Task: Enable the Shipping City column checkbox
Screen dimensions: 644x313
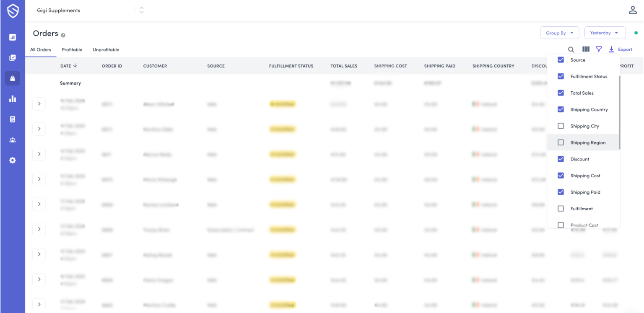Action: point(561,126)
